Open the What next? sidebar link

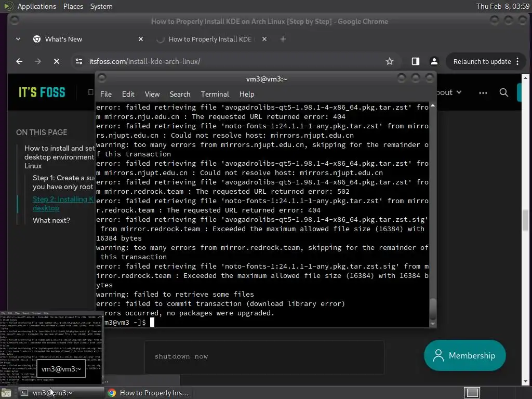(51, 220)
